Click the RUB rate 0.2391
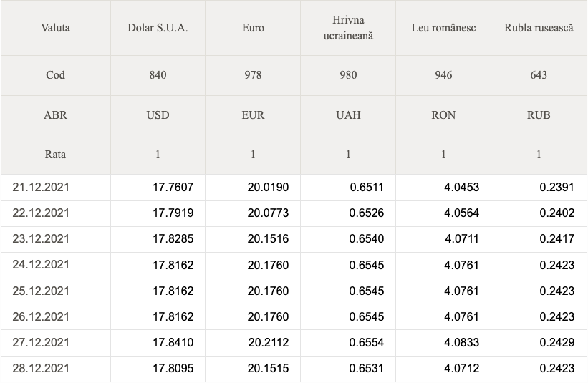Viewport: 588px width, 383px height. pyautogui.click(x=557, y=187)
